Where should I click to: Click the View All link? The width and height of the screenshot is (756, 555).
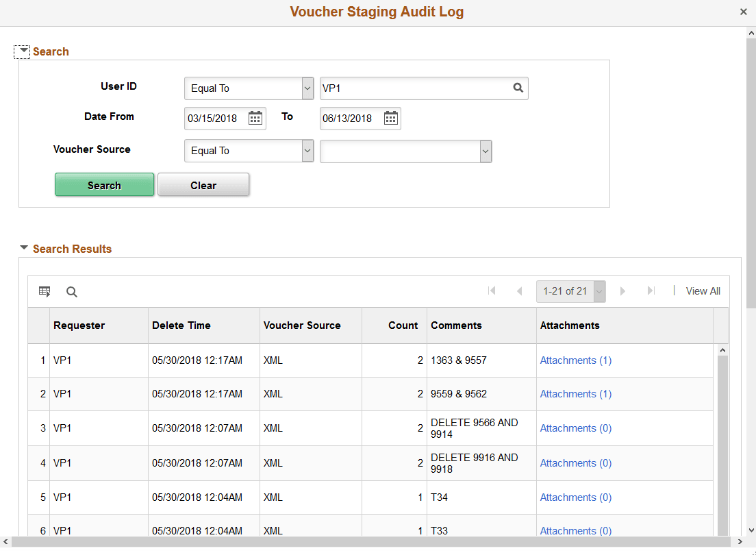coord(703,291)
